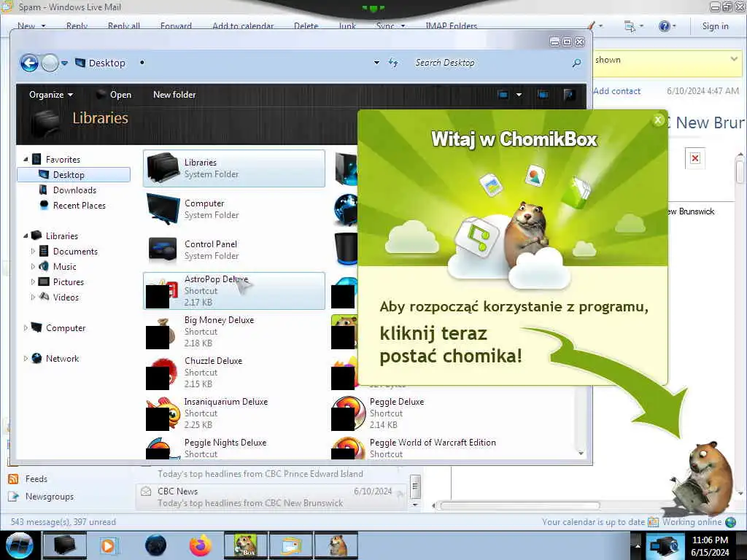Select the Music library icon
Image resolution: width=747 pixels, height=560 pixels.
44,266
